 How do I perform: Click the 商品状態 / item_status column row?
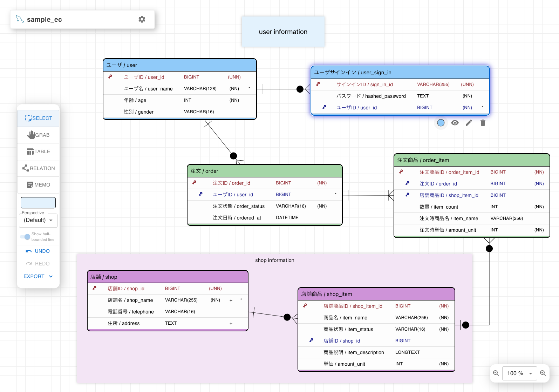click(x=376, y=329)
